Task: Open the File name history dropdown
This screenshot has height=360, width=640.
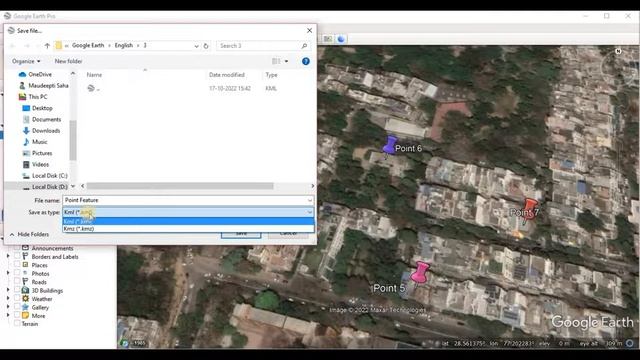Action: tap(309, 200)
